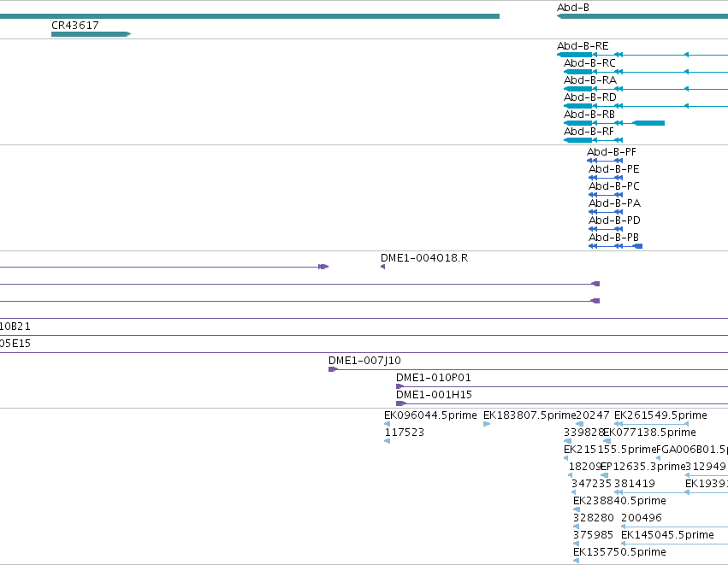Click the DME1-004018.R clone label
728x565 pixels.
pyautogui.click(x=424, y=258)
